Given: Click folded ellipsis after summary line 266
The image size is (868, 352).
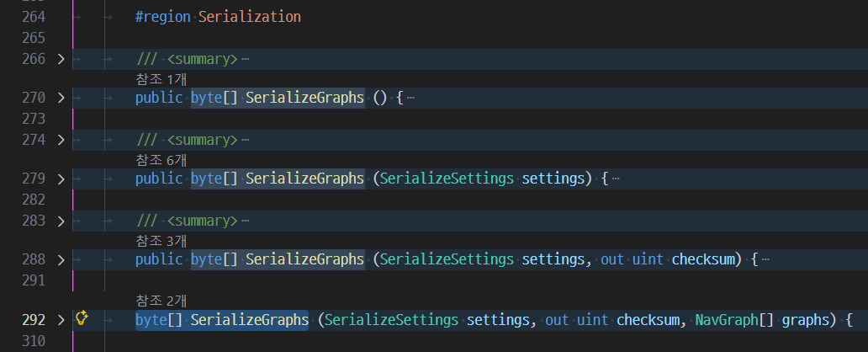Looking at the screenshot, I should pyautogui.click(x=245, y=59).
